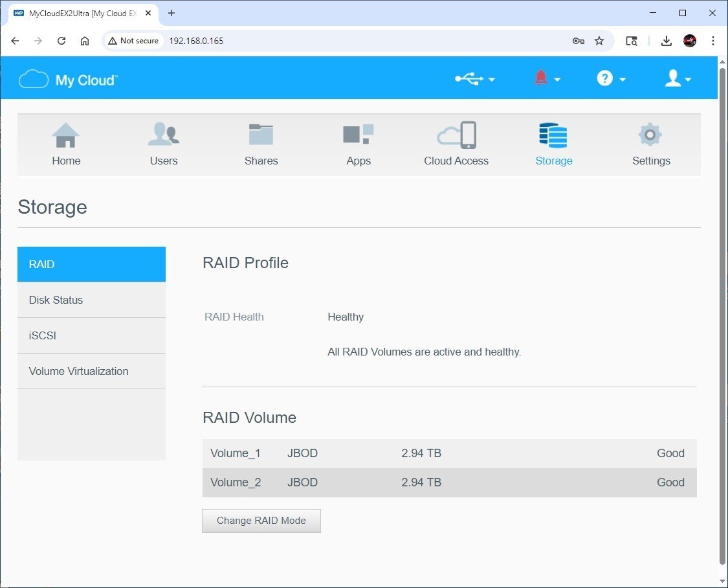
Task: Click the browser address bar
Action: click(x=362, y=41)
